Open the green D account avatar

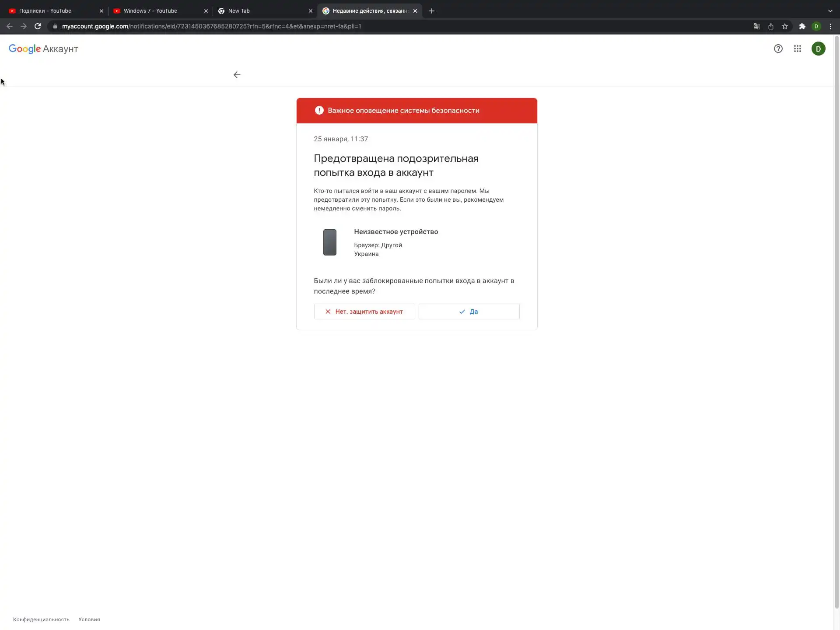coord(818,49)
